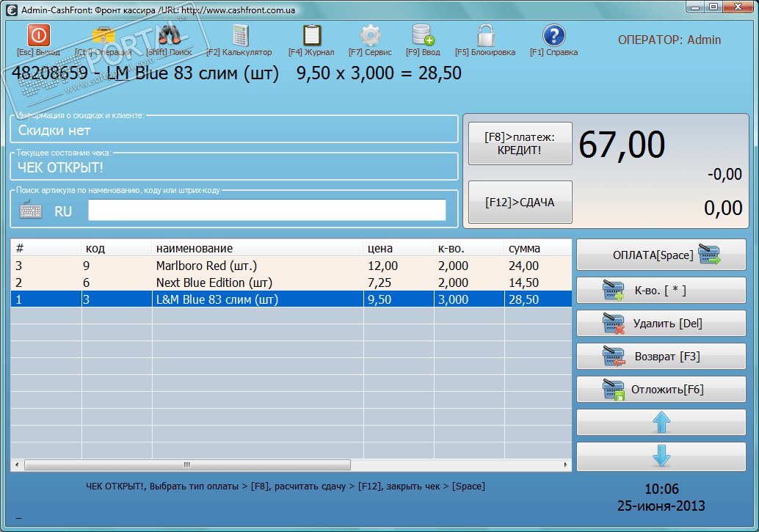
Task: Click the 25-июня-2013 date display
Action: pyautogui.click(x=661, y=506)
